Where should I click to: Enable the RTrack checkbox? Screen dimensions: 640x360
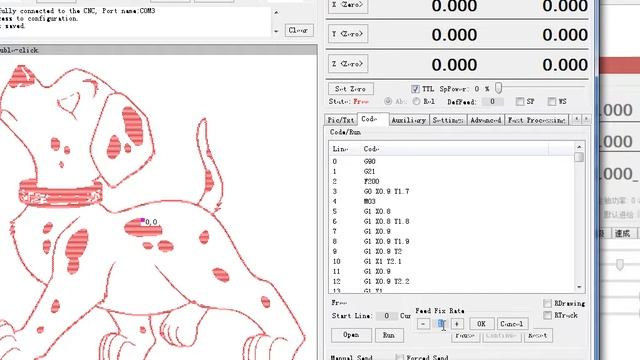[x=547, y=315]
